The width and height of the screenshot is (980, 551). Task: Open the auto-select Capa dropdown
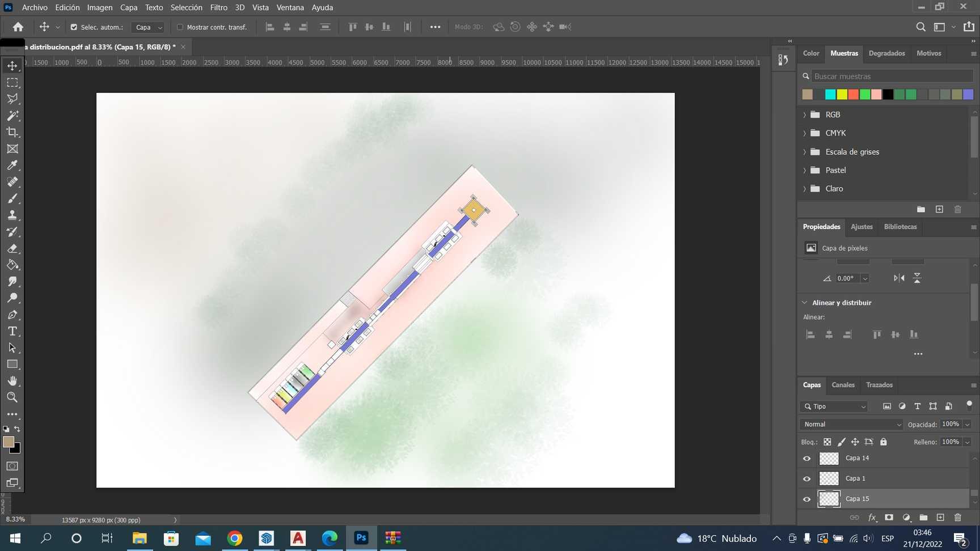[148, 27]
